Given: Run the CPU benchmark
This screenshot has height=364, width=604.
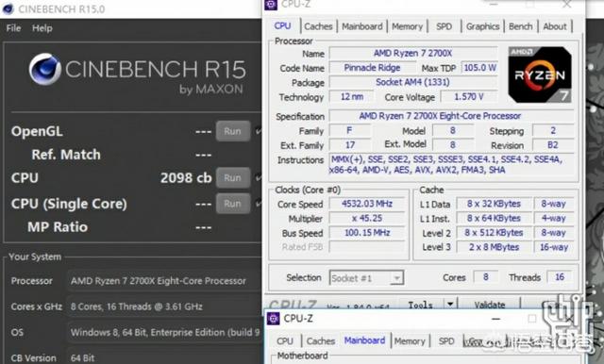Looking at the screenshot, I should pos(233,178).
